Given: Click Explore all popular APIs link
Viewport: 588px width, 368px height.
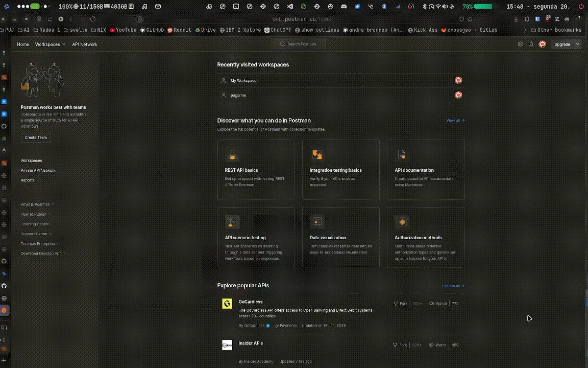Looking at the screenshot, I should coord(453,286).
